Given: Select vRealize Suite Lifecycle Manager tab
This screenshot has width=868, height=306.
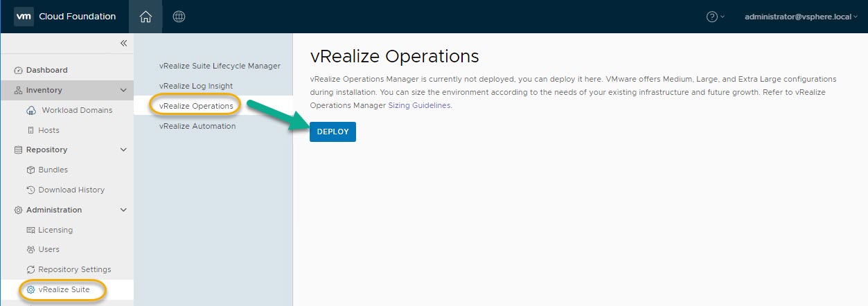Looking at the screenshot, I should 220,66.
